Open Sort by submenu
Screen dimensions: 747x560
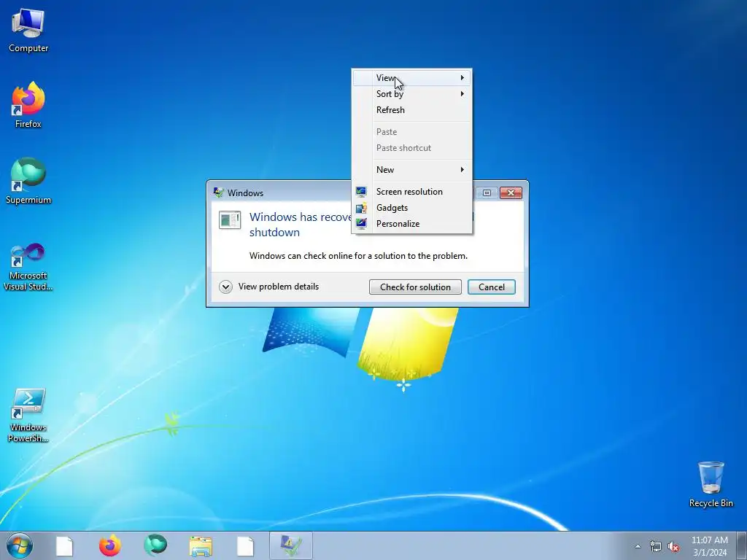tap(412, 94)
